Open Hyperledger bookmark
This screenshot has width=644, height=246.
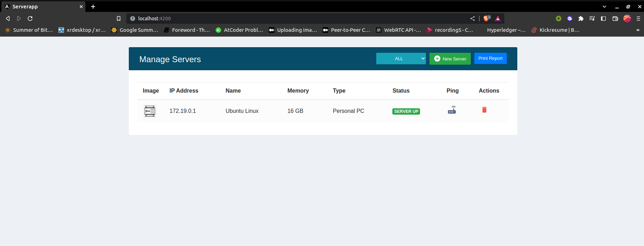pos(503,30)
